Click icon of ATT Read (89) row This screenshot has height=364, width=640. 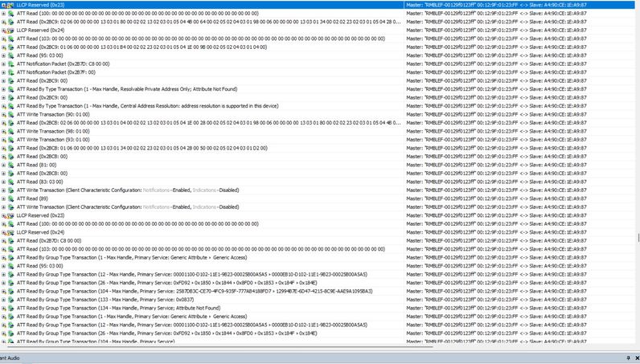point(11,198)
